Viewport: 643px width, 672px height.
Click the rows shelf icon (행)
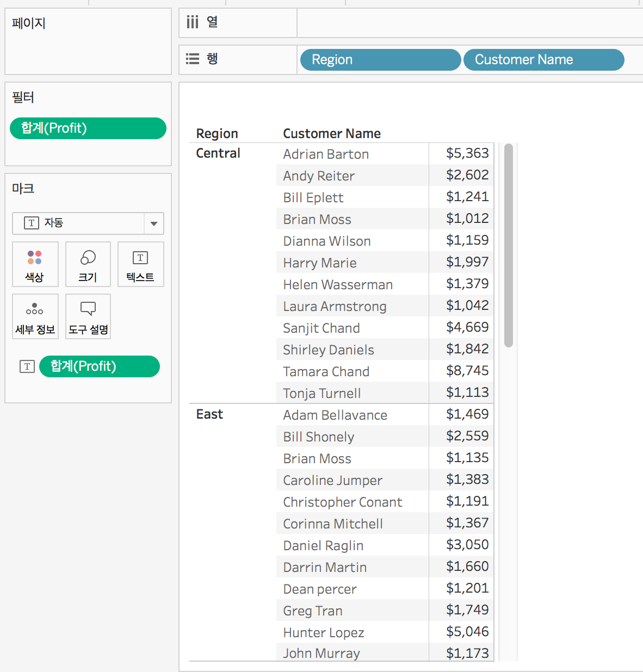pos(193,59)
